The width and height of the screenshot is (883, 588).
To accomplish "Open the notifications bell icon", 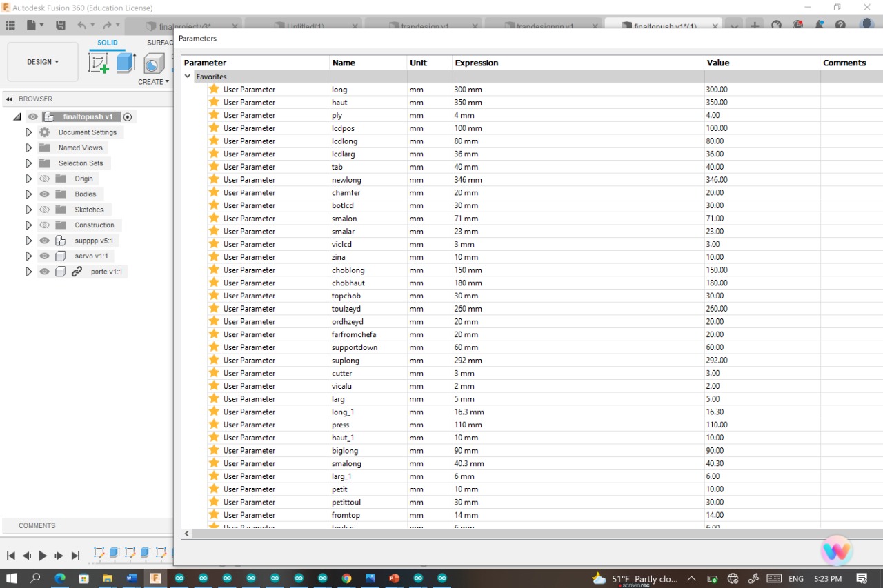I will tap(819, 26).
